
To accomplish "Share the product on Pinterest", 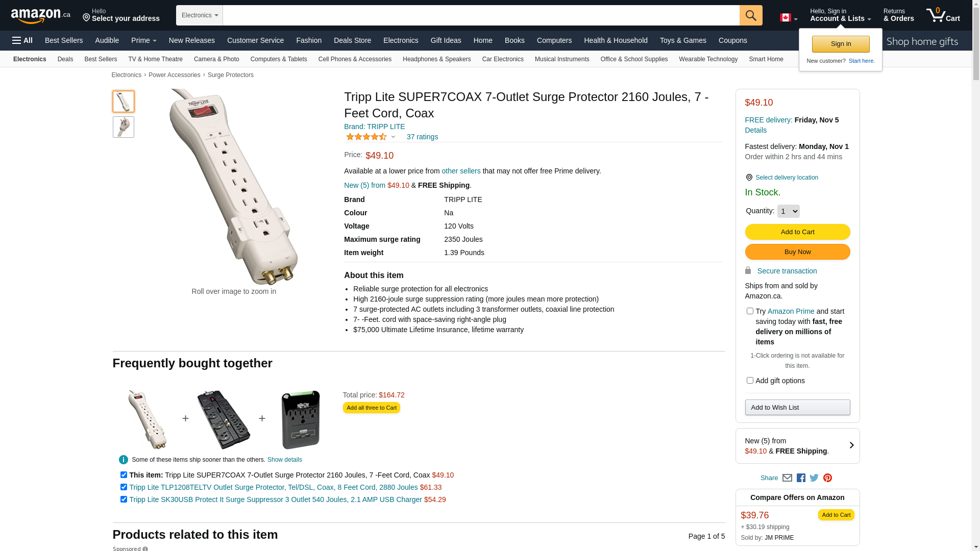I will pos(827,478).
